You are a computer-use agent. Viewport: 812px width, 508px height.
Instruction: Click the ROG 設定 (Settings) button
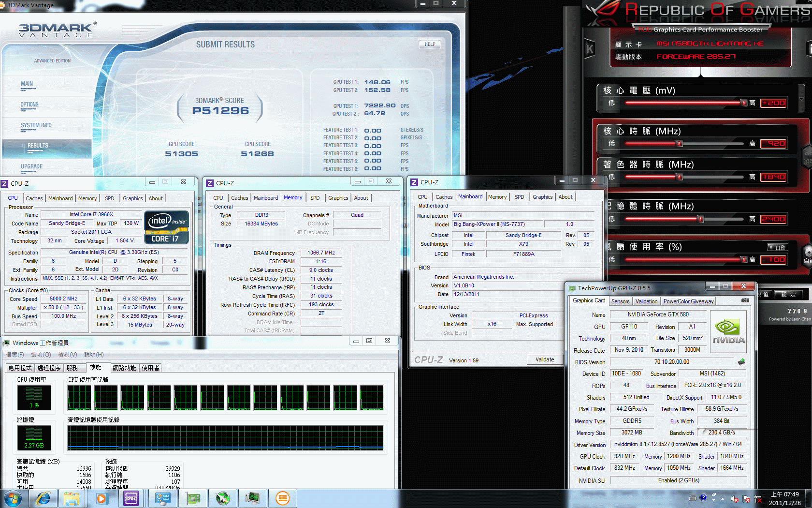pos(789,294)
